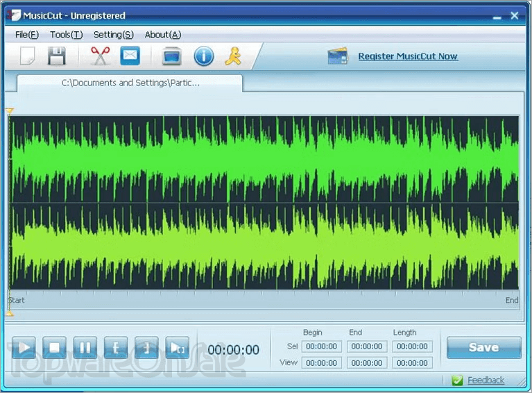Image resolution: width=532 pixels, height=393 pixels.
Task: Open the Tools(T) menu
Action: pos(66,35)
